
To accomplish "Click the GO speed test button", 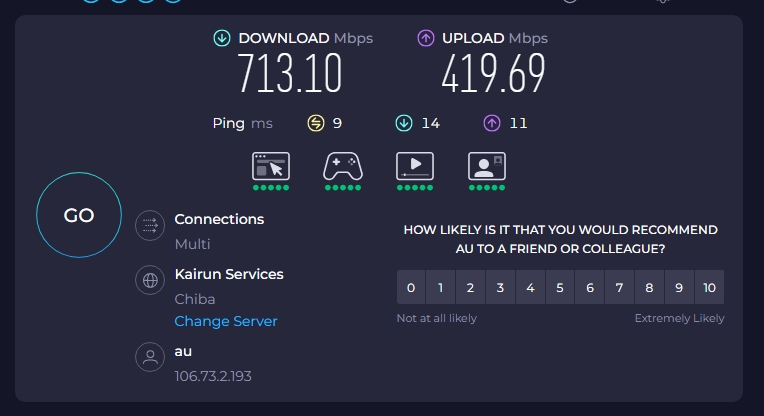I will point(79,215).
